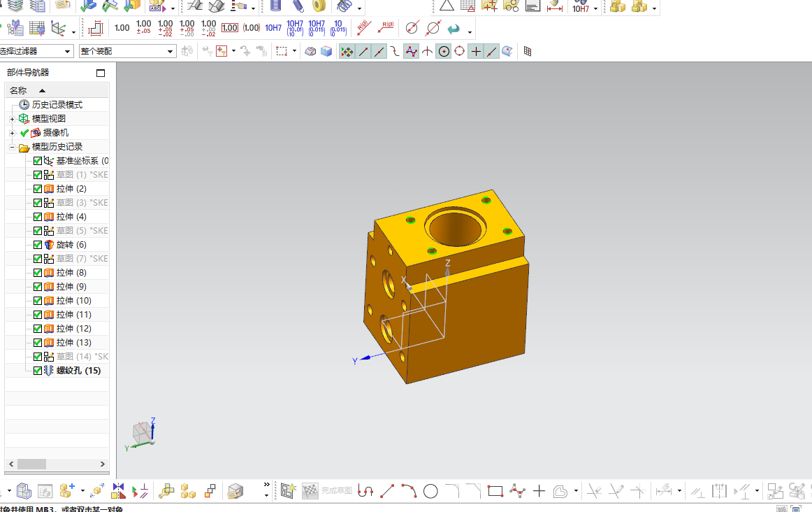
Task: Uncheck the 拉伸 (13) feature checkbox
Action: pos(37,343)
